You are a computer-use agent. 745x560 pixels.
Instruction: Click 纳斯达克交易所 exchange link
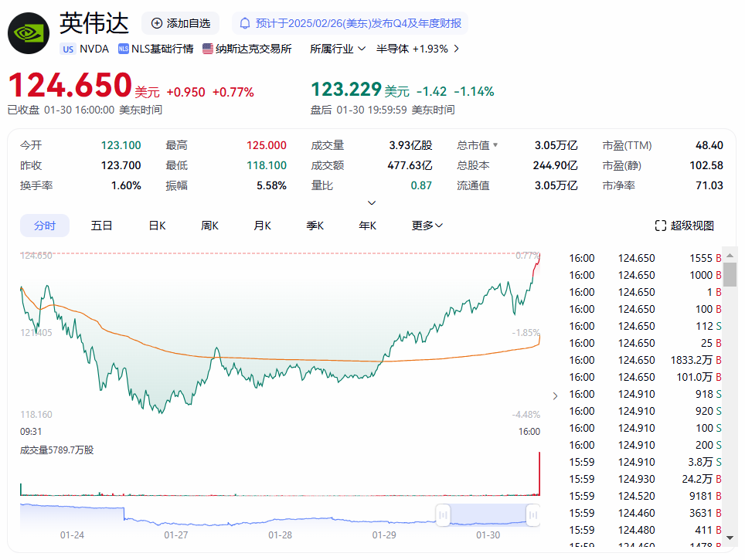253,49
